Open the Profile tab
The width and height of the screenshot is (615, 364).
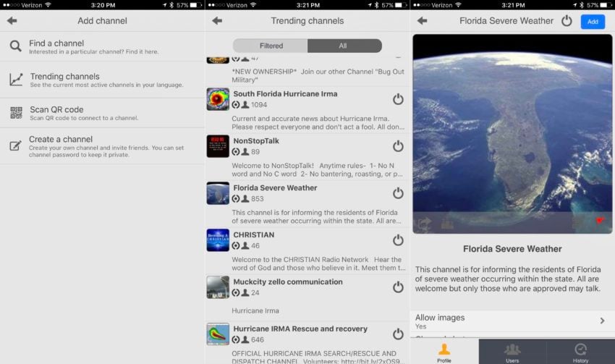tap(444, 352)
